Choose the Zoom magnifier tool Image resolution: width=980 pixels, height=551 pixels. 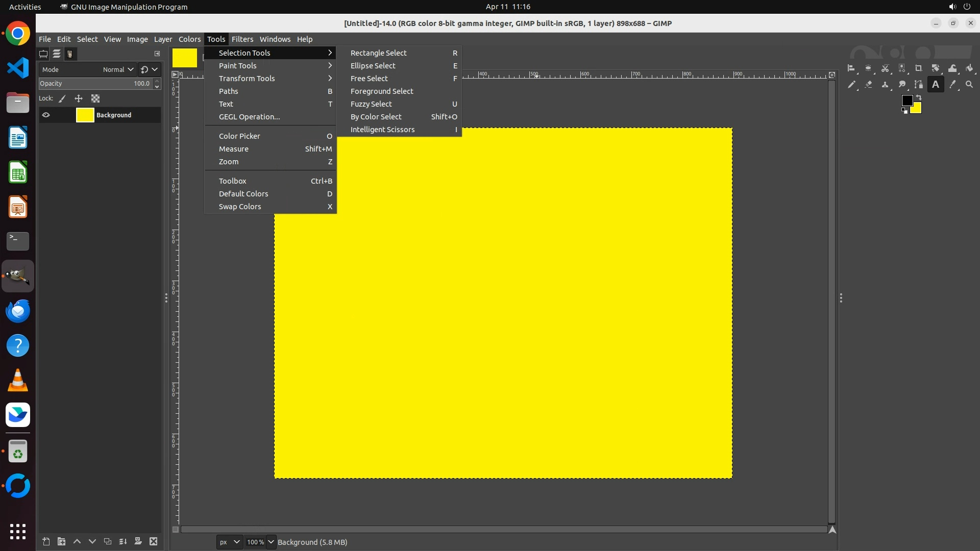[969, 85]
